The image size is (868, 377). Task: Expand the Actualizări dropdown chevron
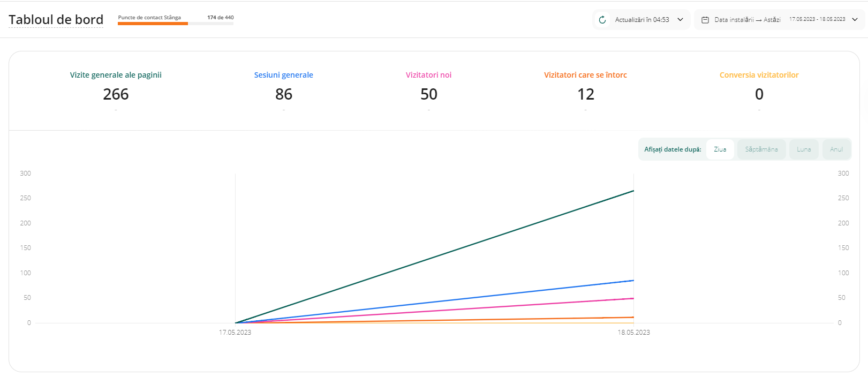tap(680, 20)
